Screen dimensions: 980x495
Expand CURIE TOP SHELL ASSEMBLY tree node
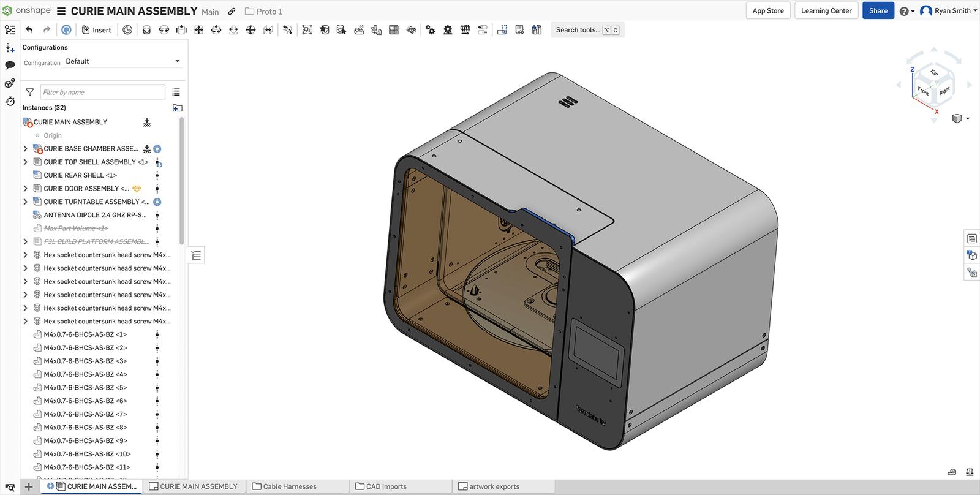click(x=25, y=162)
